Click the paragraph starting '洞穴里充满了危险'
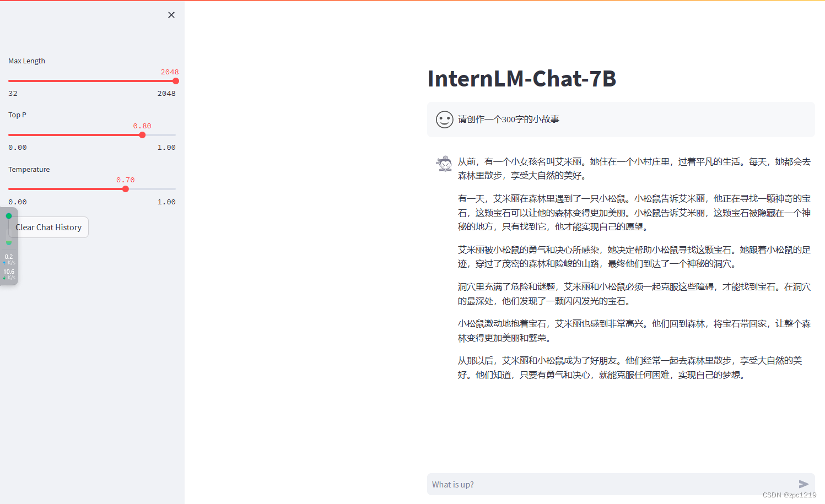The width and height of the screenshot is (825, 504). click(x=634, y=294)
